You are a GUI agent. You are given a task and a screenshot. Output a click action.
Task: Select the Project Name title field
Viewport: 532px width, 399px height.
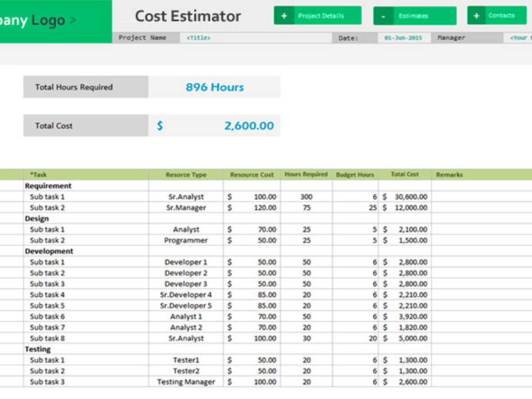(256, 38)
